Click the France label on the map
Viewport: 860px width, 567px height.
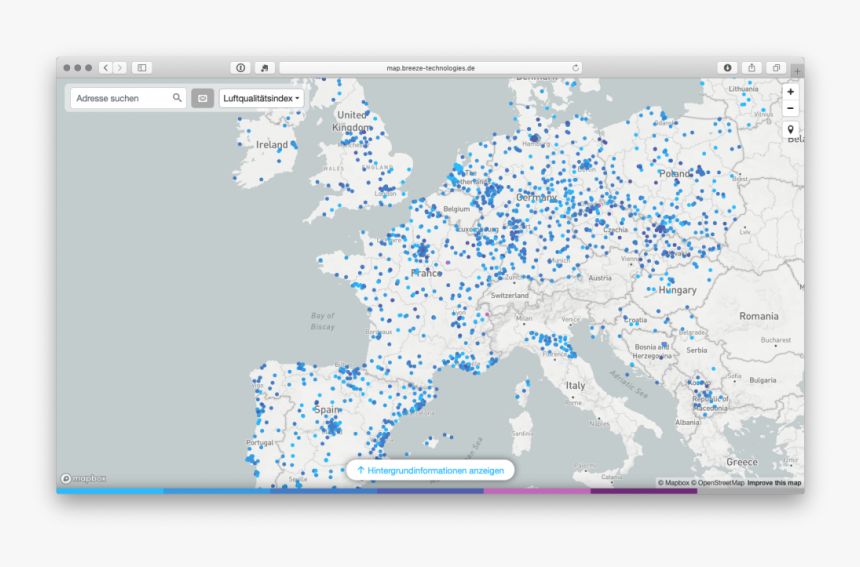[x=426, y=273]
